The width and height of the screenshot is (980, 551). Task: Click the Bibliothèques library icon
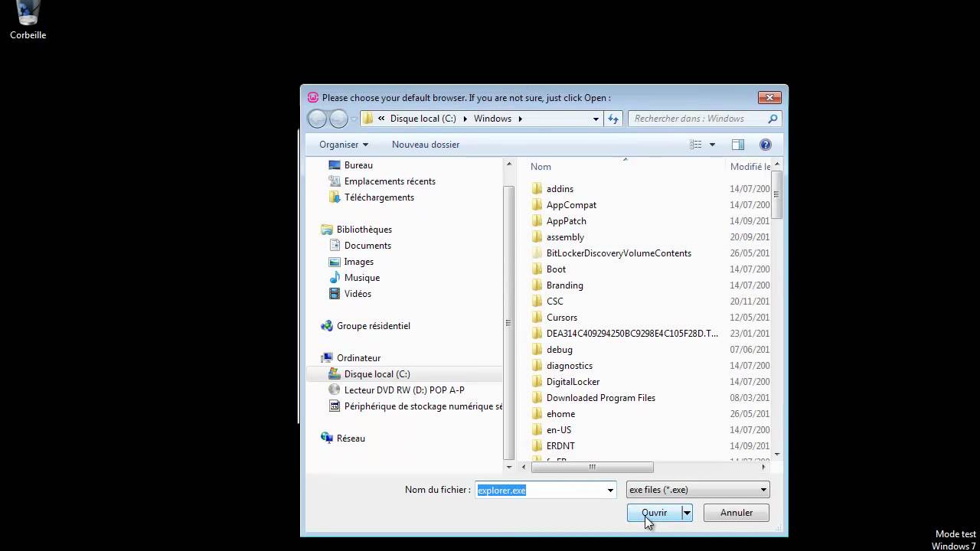(327, 230)
